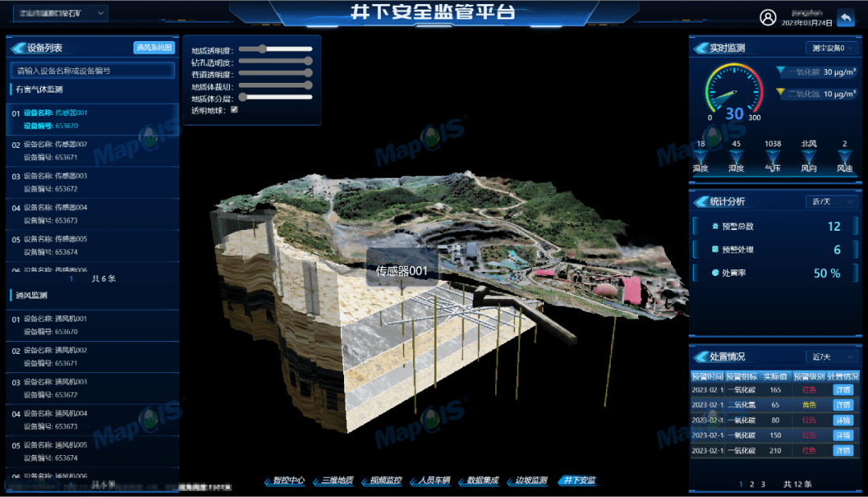This screenshot has height=497, width=868.
Task: Click the 风向 wind direction icon
Action: pos(809,154)
